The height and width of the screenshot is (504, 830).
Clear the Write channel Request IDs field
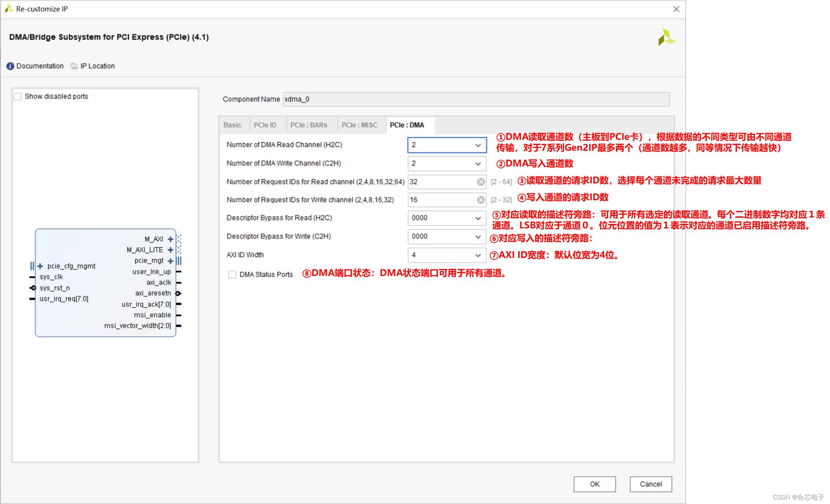(480, 200)
